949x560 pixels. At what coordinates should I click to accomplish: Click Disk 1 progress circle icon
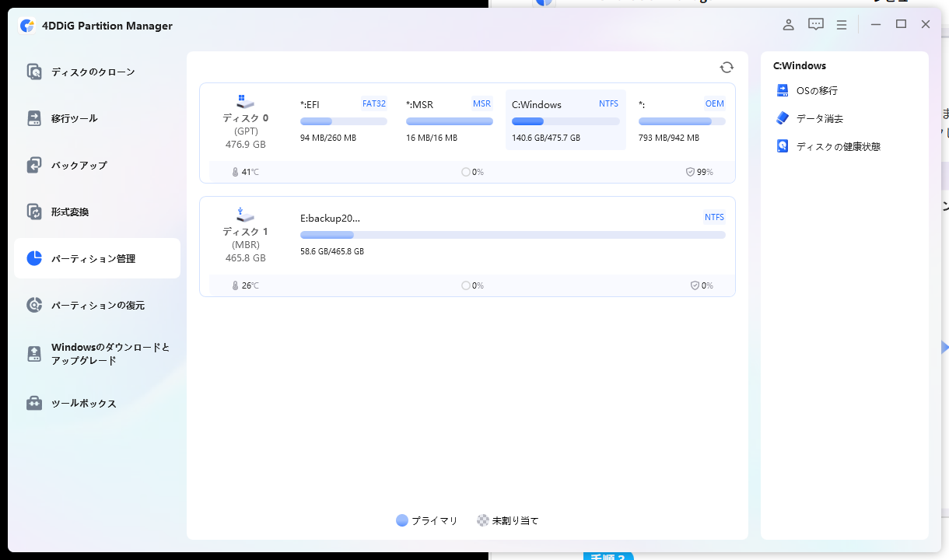(466, 285)
